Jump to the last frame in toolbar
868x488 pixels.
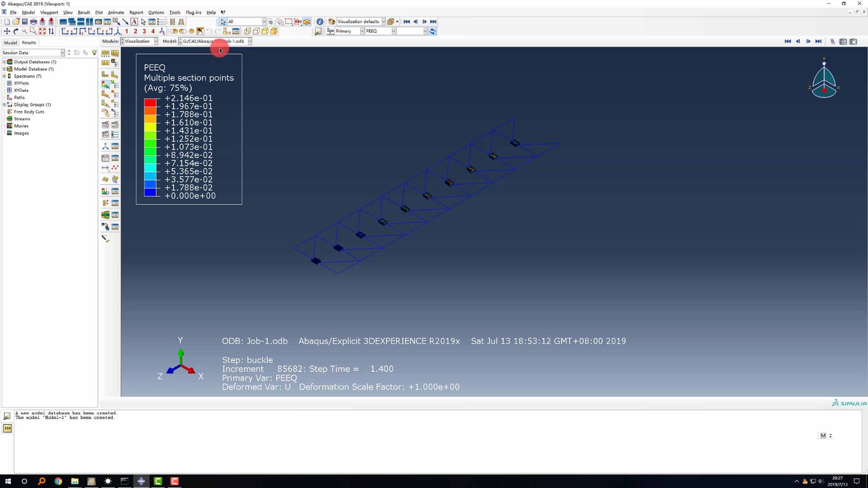click(x=433, y=22)
